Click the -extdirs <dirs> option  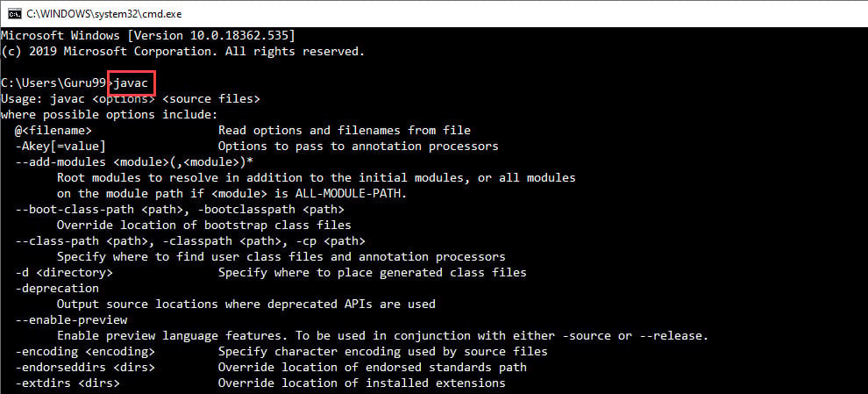[68, 383]
